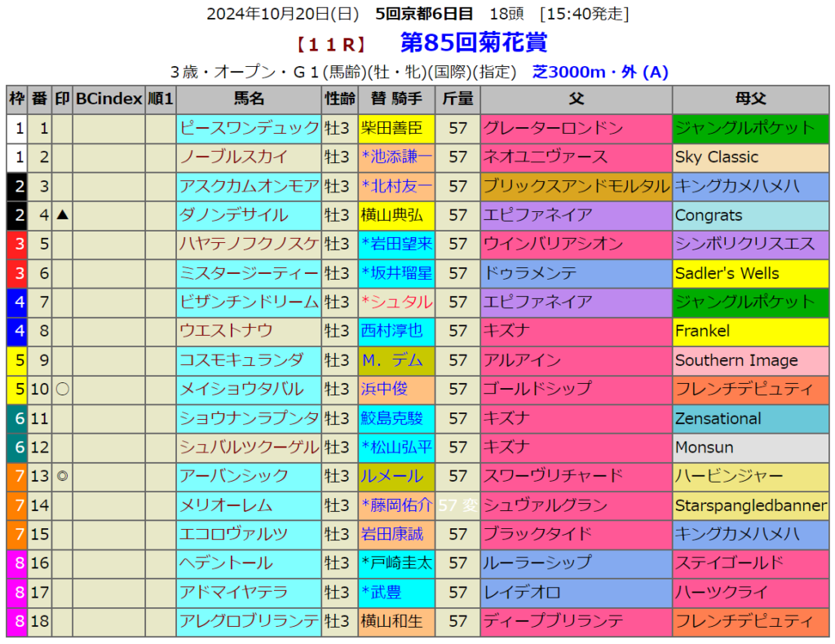Click the pink frame 8 box beside アレグロブリランテ
The width and height of the screenshot is (835, 644).
click(x=17, y=621)
